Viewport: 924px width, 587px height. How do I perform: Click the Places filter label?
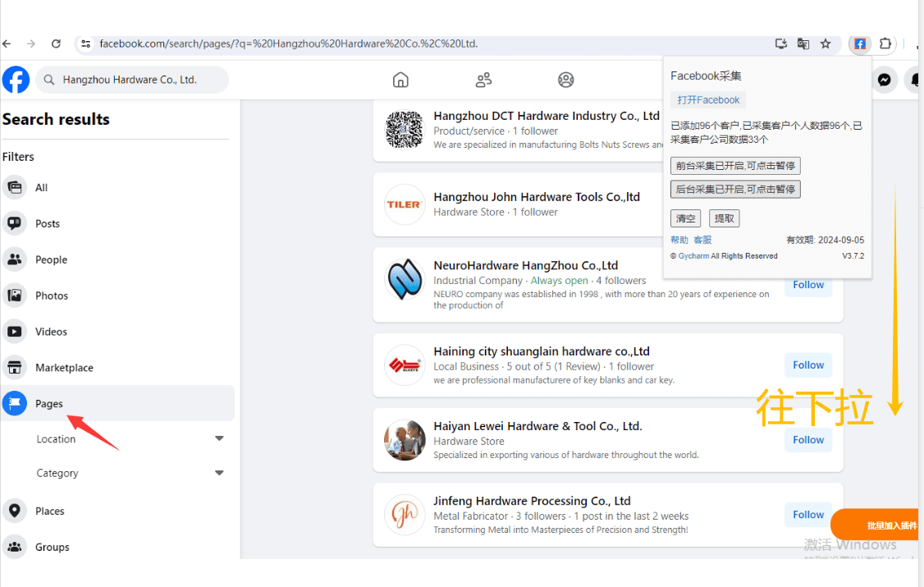point(49,511)
